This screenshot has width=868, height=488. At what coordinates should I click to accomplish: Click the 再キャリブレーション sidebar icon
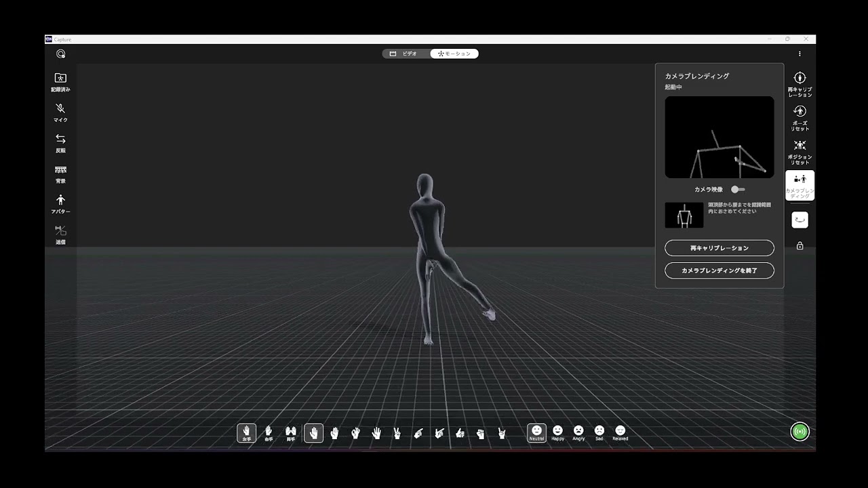pyautogui.click(x=800, y=84)
